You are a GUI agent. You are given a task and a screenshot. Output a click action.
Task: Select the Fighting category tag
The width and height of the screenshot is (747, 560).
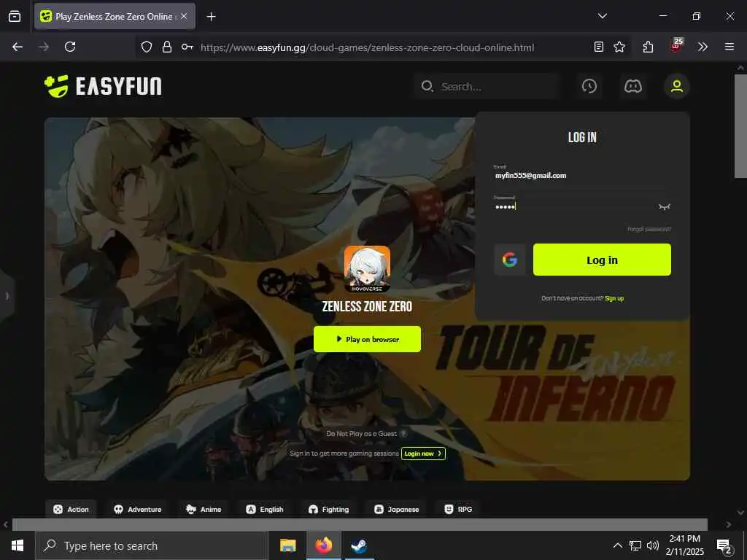pos(329,509)
